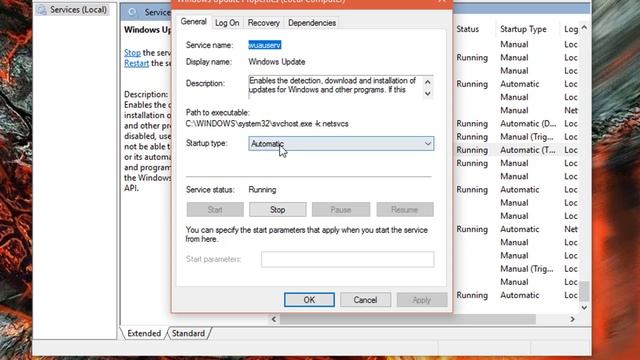Select the Extended view tab
640x360 pixels.
tap(144, 333)
